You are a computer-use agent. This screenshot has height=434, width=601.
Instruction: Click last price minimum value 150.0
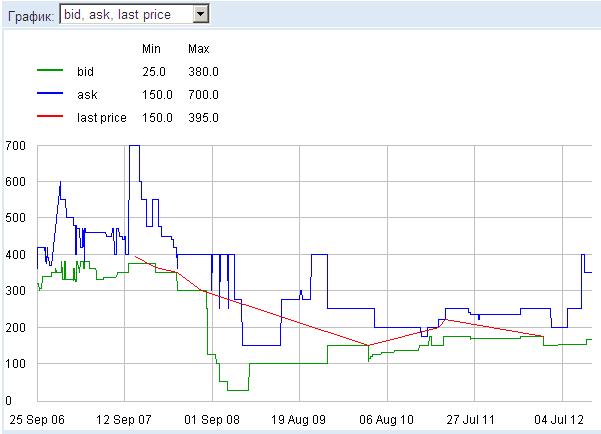click(157, 118)
